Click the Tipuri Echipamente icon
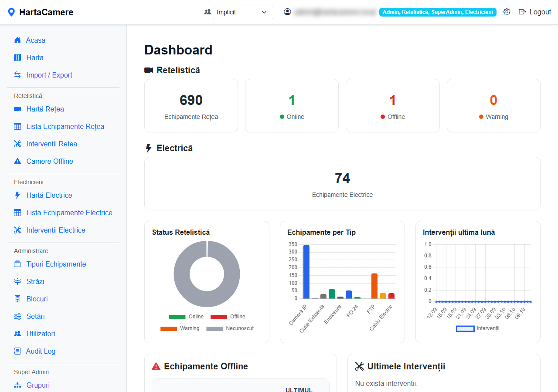Viewport: 558px width, 392px height. [17, 264]
